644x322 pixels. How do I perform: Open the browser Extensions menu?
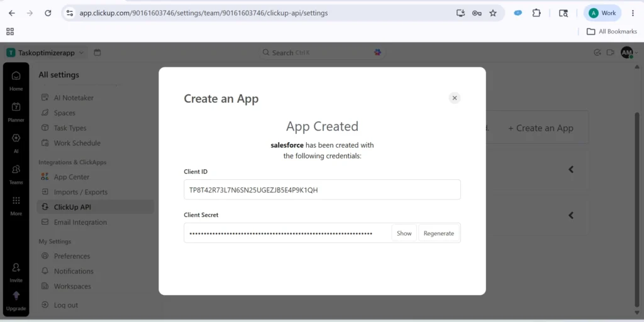click(536, 13)
